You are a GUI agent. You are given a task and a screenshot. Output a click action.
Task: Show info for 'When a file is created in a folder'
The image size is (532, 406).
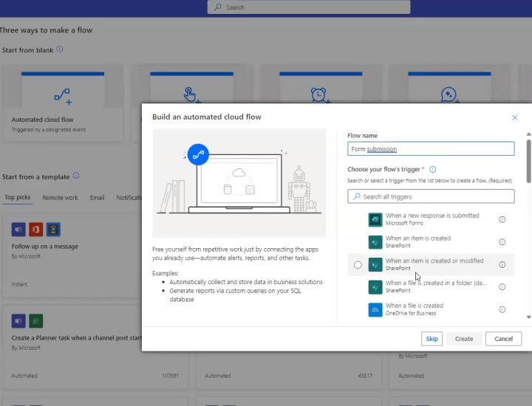[502, 287]
